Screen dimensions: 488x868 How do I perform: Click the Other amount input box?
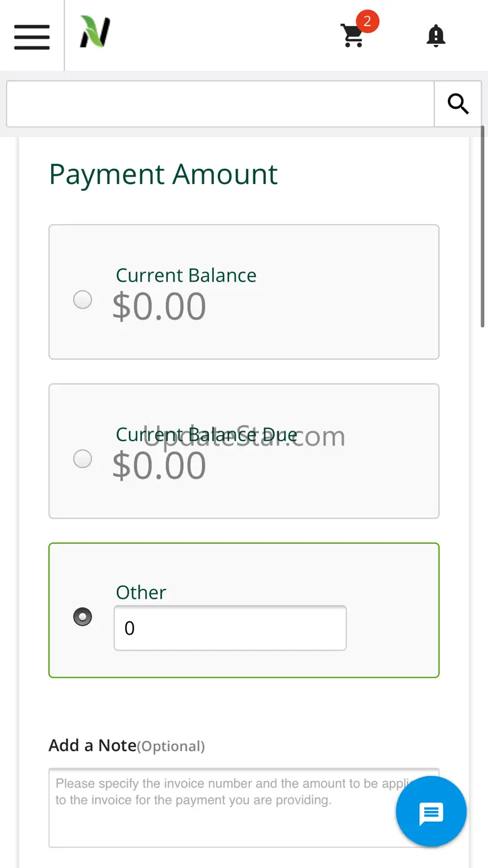(230, 628)
